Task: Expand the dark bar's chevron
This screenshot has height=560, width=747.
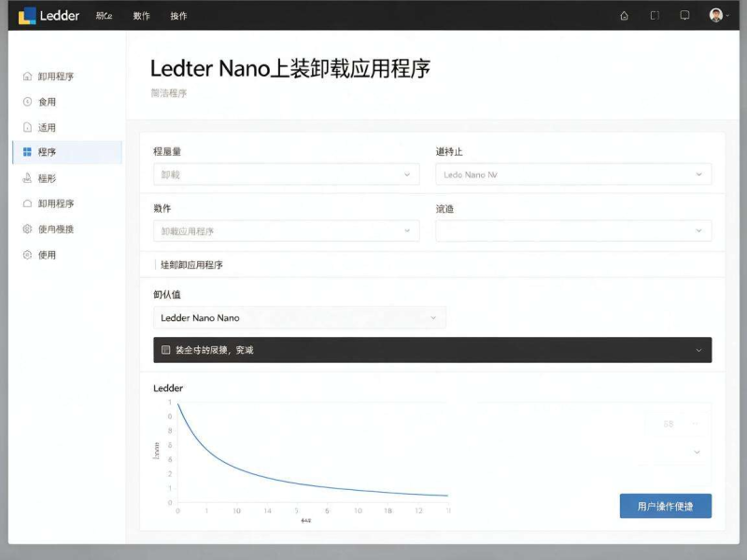Action: pos(698,350)
